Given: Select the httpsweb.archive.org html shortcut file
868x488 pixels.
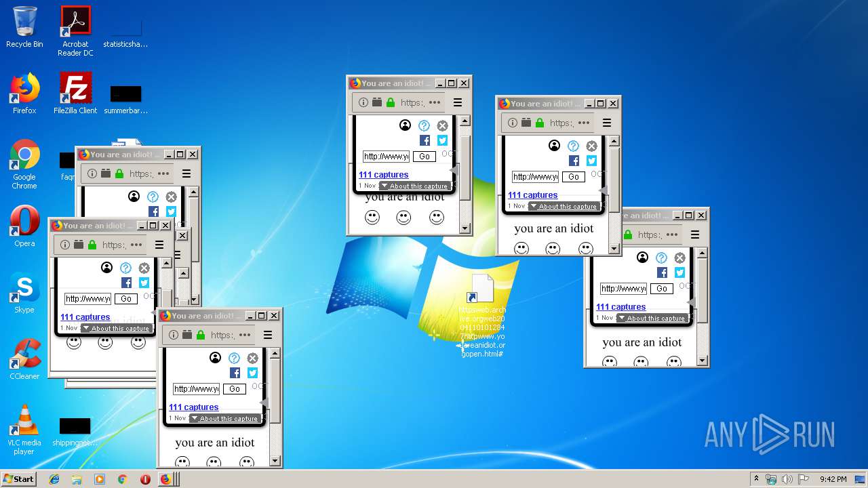Looking at the screenshot, I should [482, 315].
